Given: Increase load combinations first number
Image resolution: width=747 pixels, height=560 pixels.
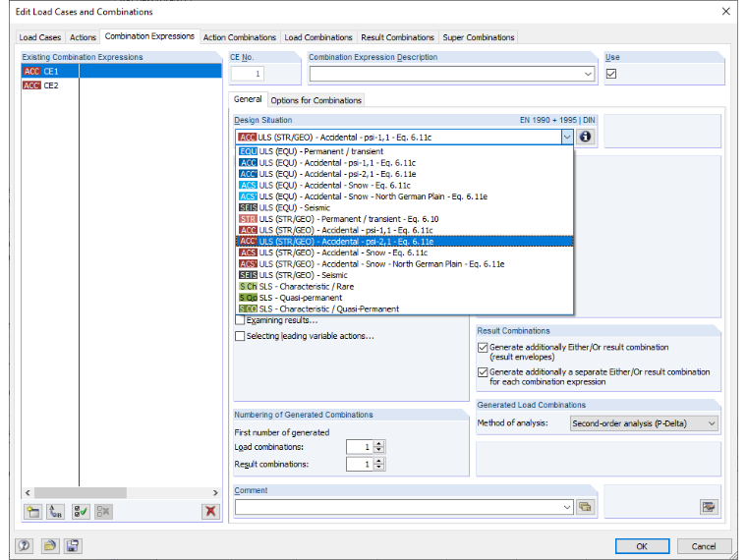Looking at the screenshot, I should coord(378,444).
